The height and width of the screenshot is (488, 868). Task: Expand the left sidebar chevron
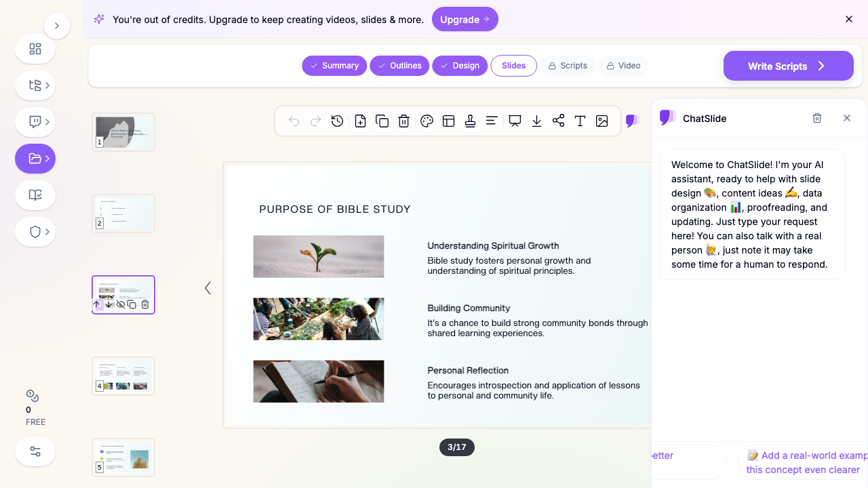coord(57,26)
